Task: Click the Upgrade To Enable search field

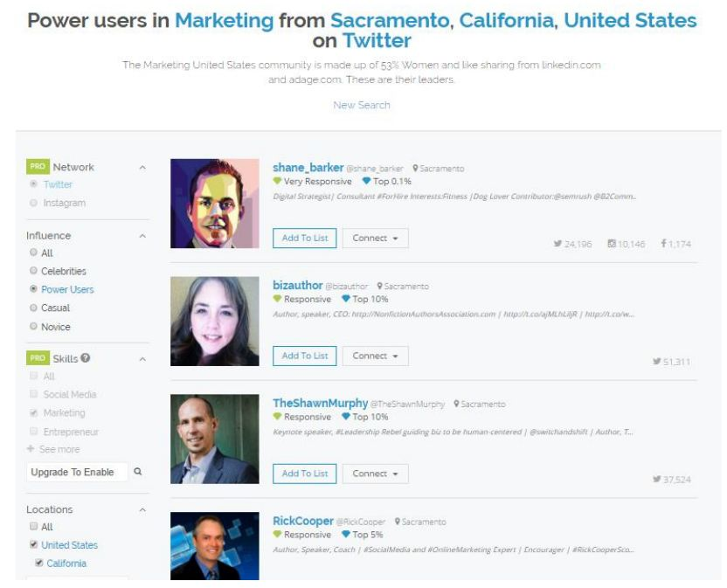Action: [77, 472]
